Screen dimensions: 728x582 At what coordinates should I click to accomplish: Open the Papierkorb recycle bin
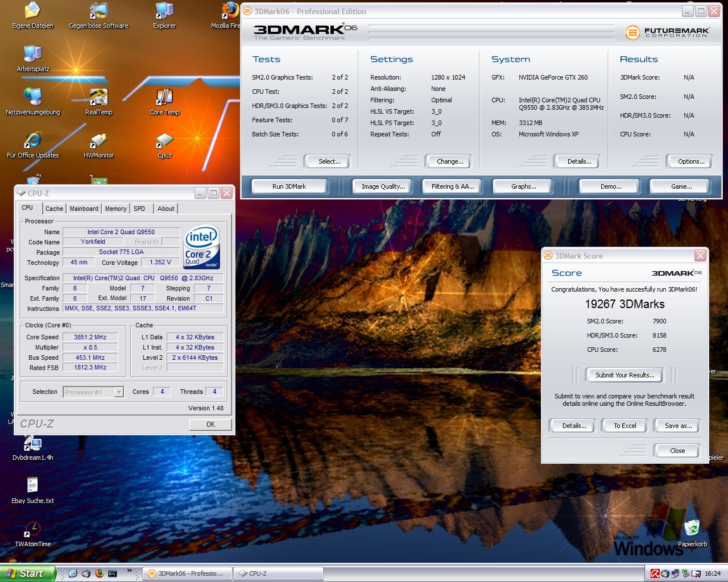click(692, 534)
